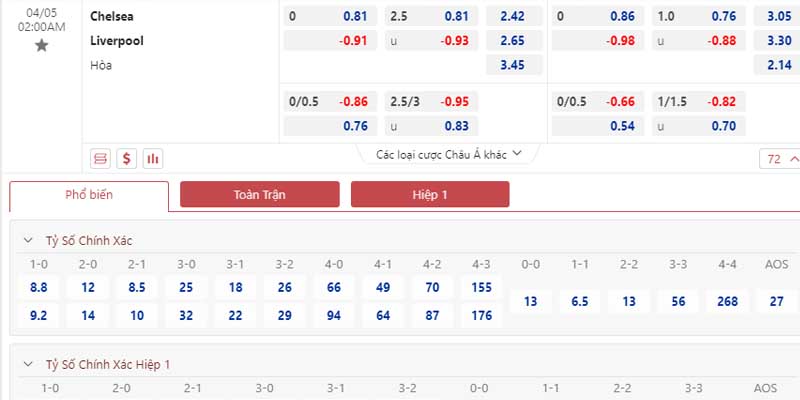The image size is (800, 400).
Task: Choose 1-0 correct score odds 8.8
Action: [x=39, y=288]
